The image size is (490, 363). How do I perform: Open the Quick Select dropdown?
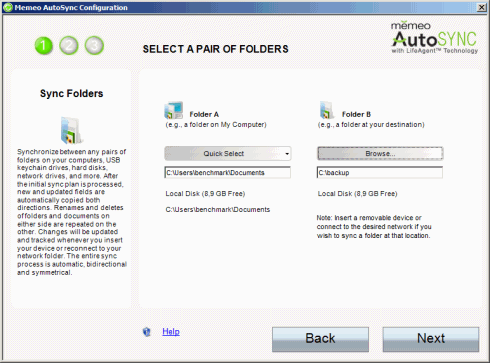(228, 154)
